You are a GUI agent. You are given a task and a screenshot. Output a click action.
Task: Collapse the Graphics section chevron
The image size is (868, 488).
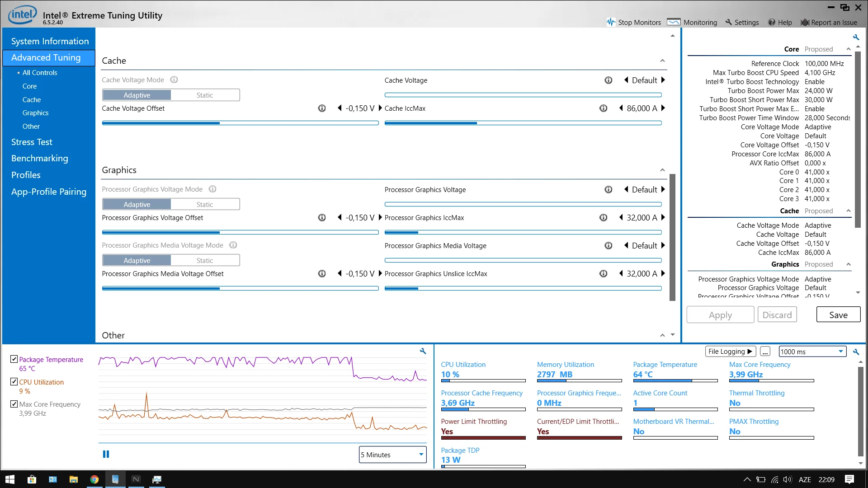pos(662,170)
